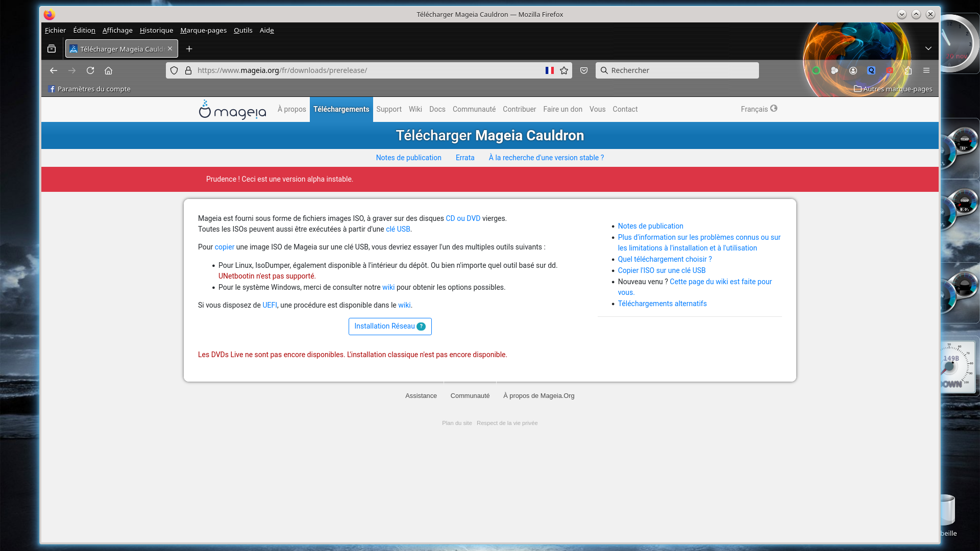Open the Faire un don nav item
This screenshot has width=980, height=551.
563,109
